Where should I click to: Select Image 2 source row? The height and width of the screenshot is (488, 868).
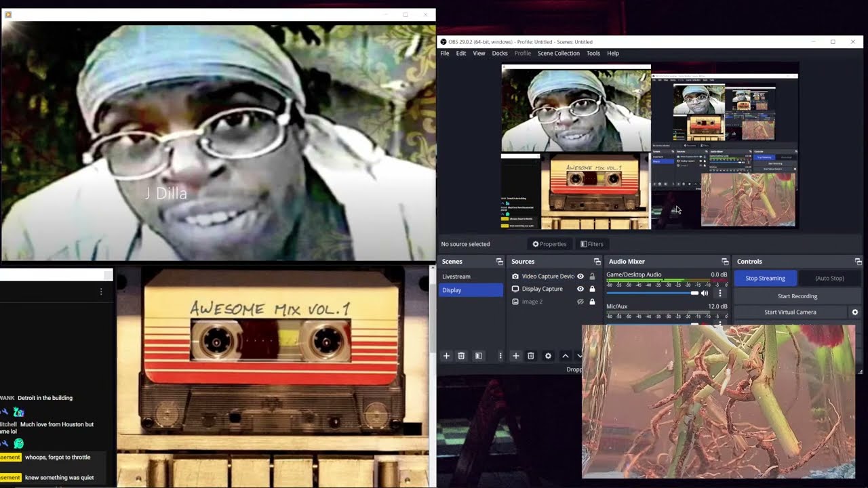554,302
